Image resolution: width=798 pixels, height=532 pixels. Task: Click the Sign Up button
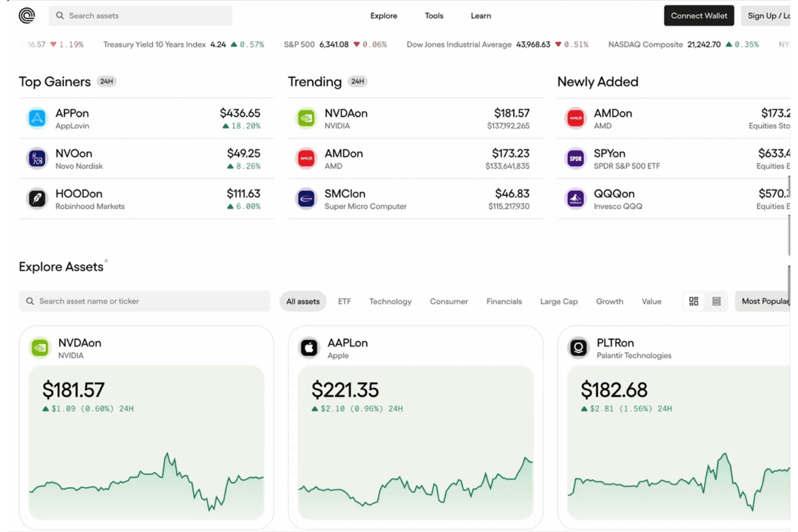pyautogui.click(x=767, y=16)
